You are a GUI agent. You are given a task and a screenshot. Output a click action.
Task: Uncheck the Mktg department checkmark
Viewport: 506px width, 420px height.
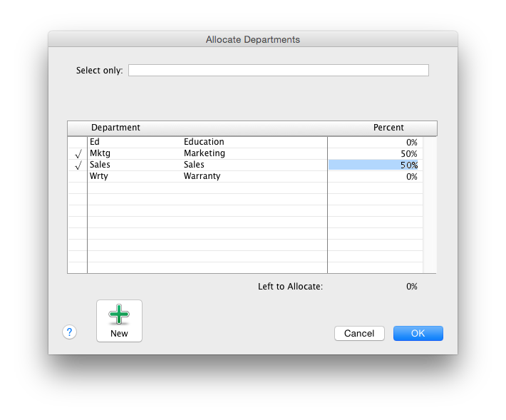[x=78, y=154]
